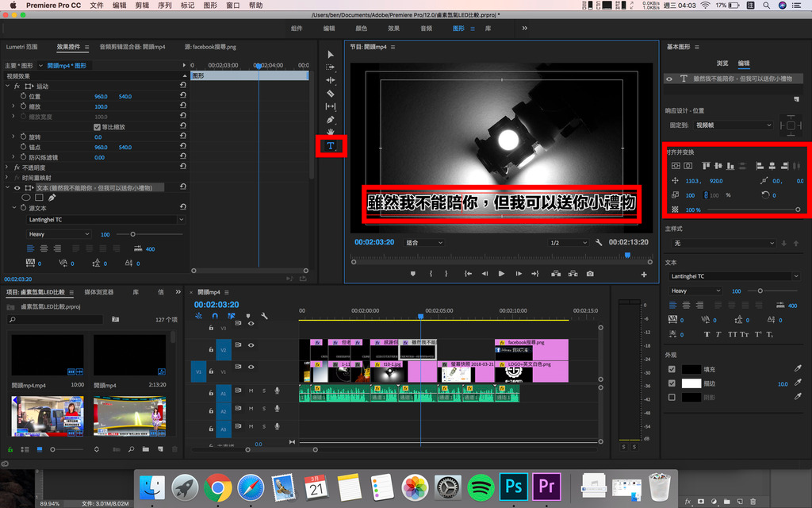
Task: Open Photoshop from the Dock
Action: click(x=513, y=487)
